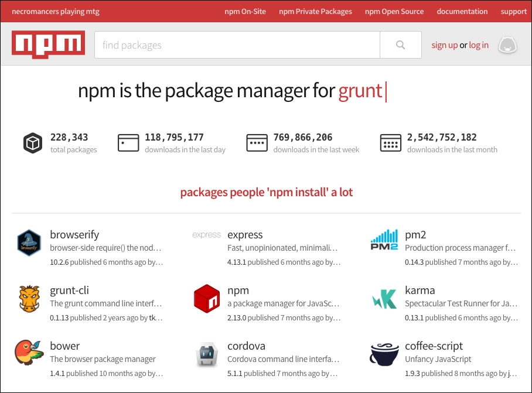This screenshot has width=532, height=393.
Task: Go to npm Open Source section
Action: (x=394, y=11)
